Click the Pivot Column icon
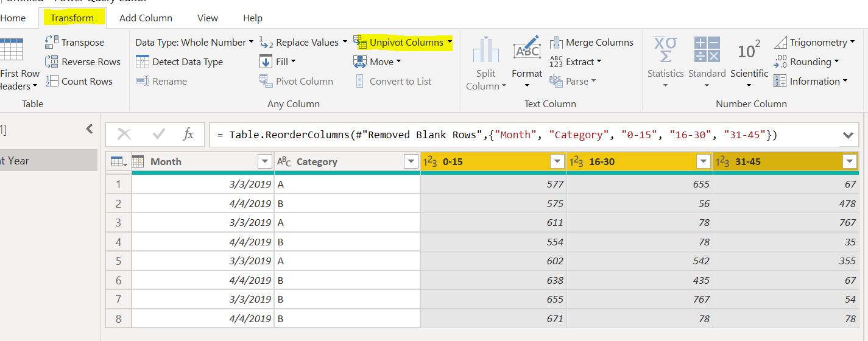 coord(266,81)
